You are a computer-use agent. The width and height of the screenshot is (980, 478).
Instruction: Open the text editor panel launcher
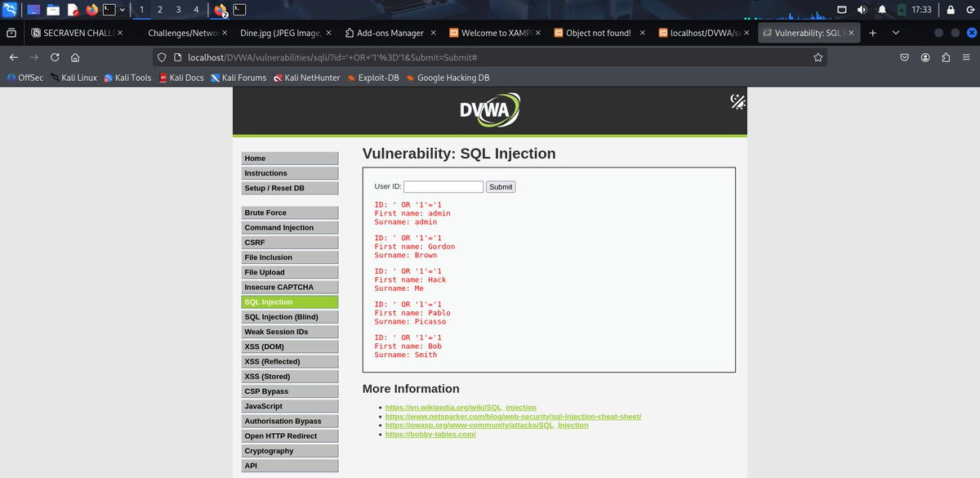coord(73,10)
